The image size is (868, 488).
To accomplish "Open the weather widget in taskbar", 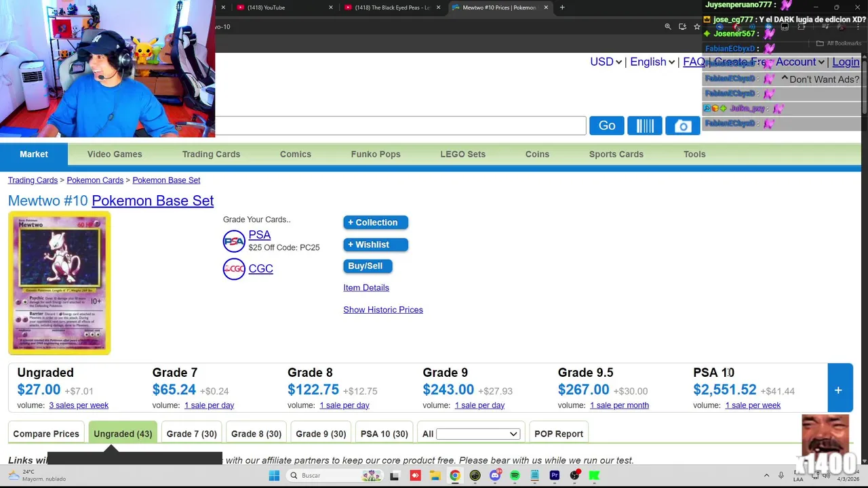I will (x=38, y=475).
